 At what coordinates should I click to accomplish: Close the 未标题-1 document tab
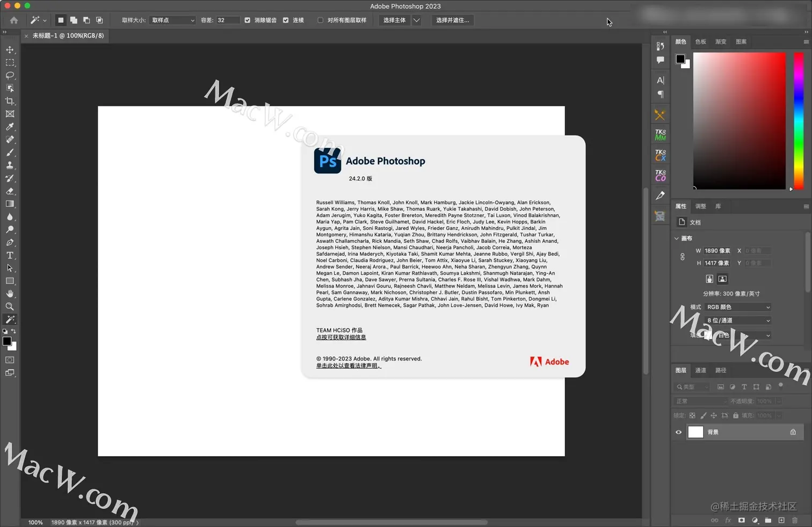click(26, 36)
